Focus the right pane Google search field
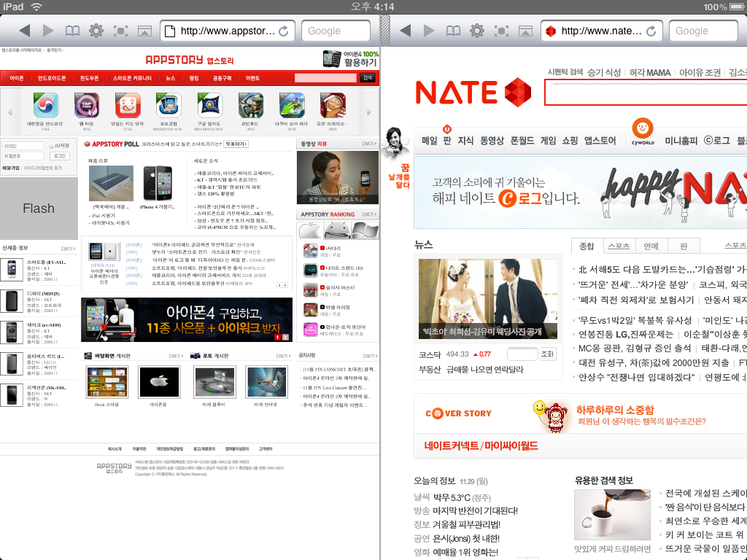This screenshot has width=747, height=560. pos(703,31)
